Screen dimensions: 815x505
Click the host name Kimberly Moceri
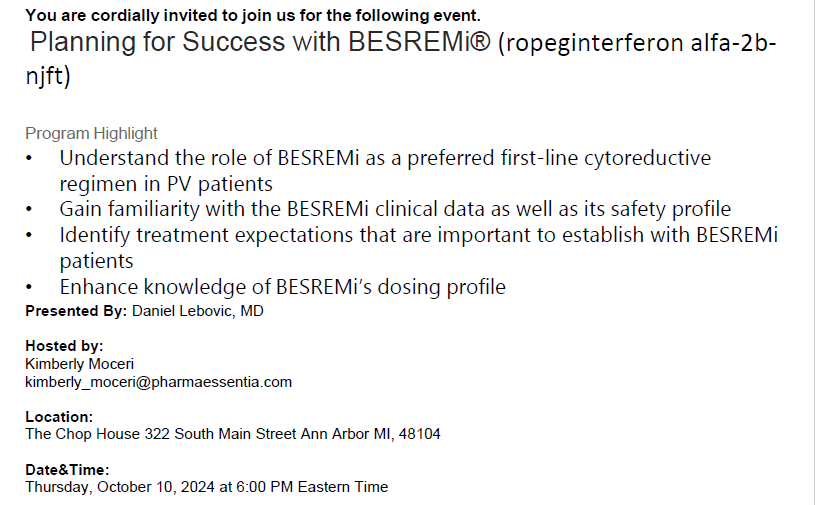click(x=77, y=364)
